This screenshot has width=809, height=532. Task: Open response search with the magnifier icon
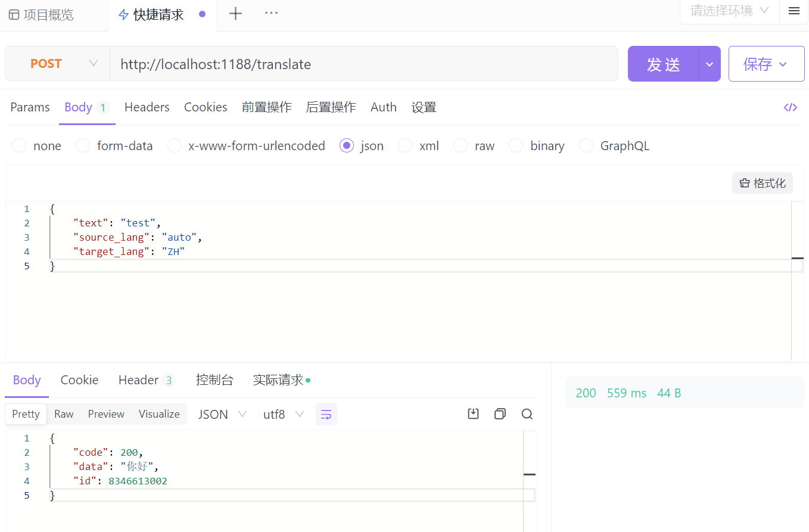(x=527, y=413)
